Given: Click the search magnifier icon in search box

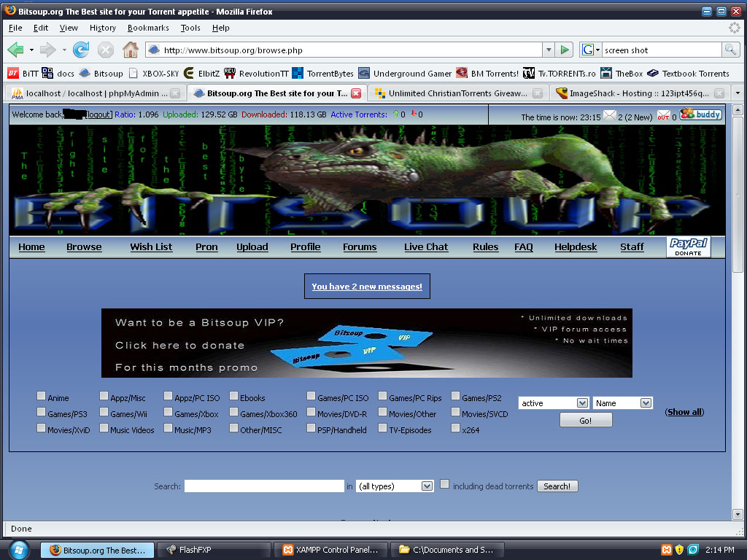Looking at the screenshot, I should click(729, 50).
